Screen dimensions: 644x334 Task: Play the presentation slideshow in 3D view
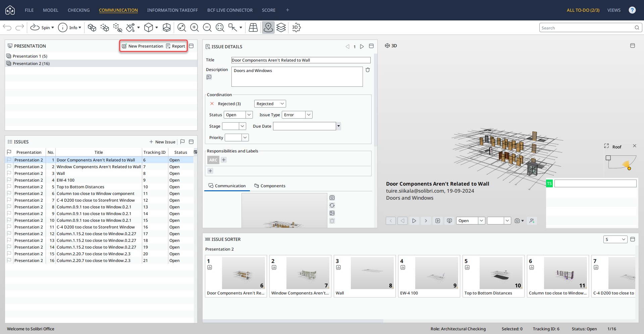point(414,221)
